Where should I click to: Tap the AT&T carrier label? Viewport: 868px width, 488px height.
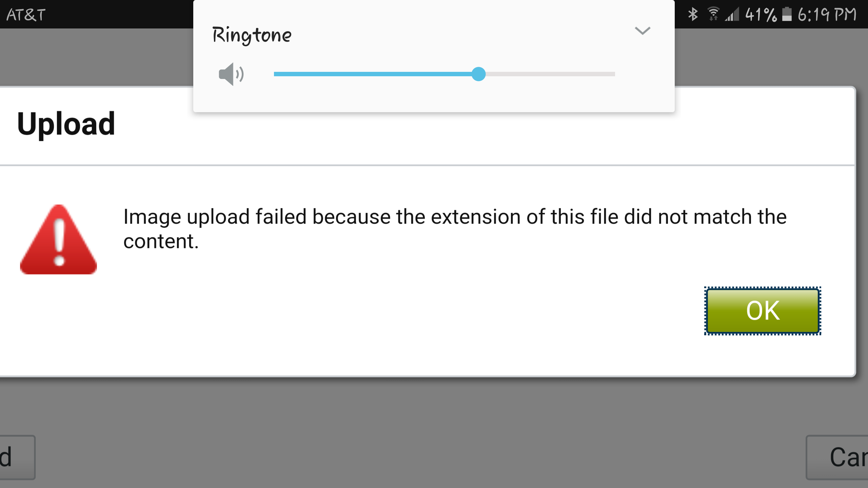(26, 15)
